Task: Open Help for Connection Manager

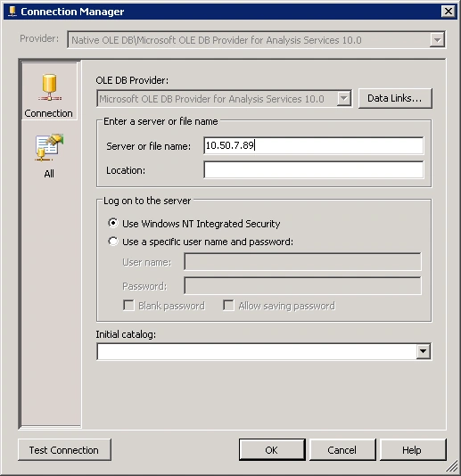Action: 413,449
